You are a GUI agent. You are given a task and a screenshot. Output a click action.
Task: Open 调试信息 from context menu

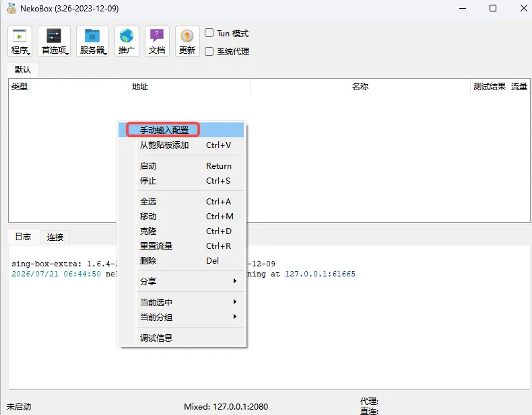tap(181, 338)
